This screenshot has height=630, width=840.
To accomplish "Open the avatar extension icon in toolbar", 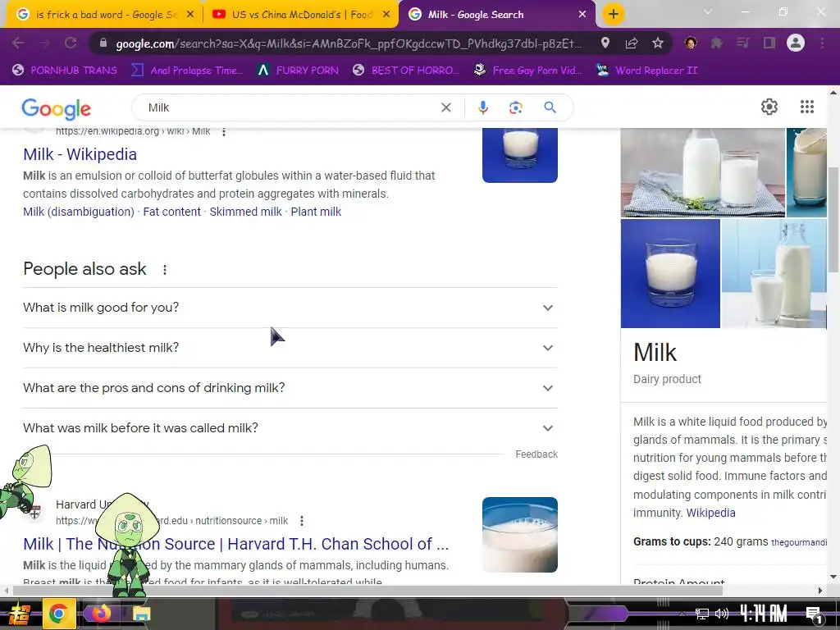I will click(x=691, y=43).
